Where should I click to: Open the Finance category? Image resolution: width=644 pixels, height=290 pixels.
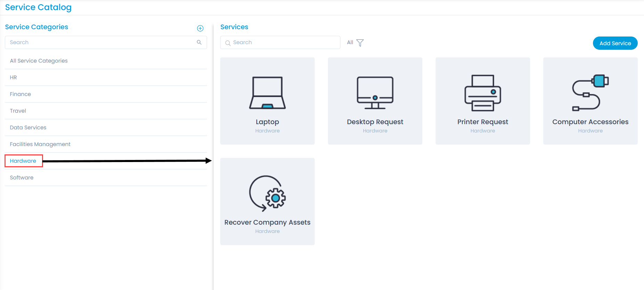pyautogui.click(x=20, y=94)
